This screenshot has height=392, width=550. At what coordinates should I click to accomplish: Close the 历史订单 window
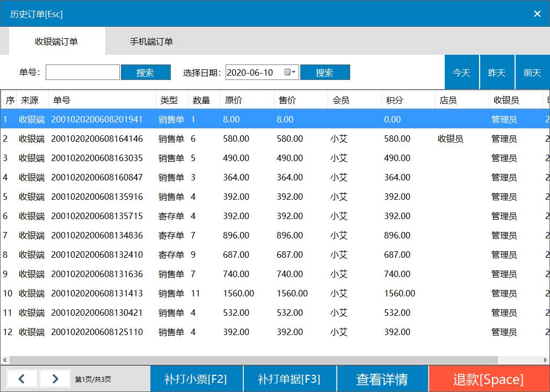537,14
